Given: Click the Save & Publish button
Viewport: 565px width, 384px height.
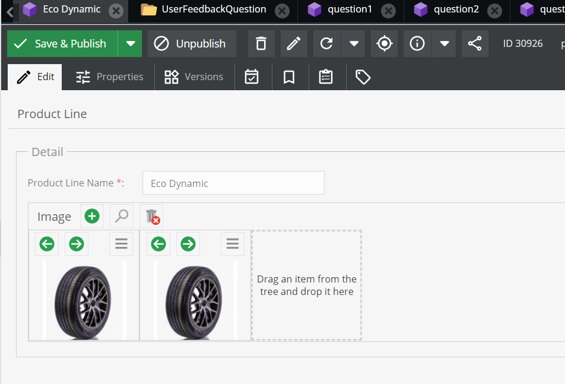Looking at the screenshot, I should pos(62,44).
